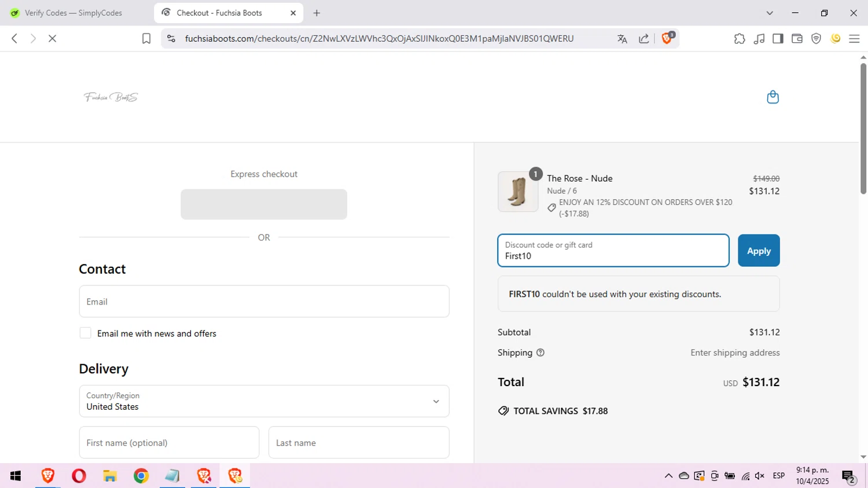
Task: Close the Checkout - Fuchsia Boots tab
Action: (x=293, y=13)
